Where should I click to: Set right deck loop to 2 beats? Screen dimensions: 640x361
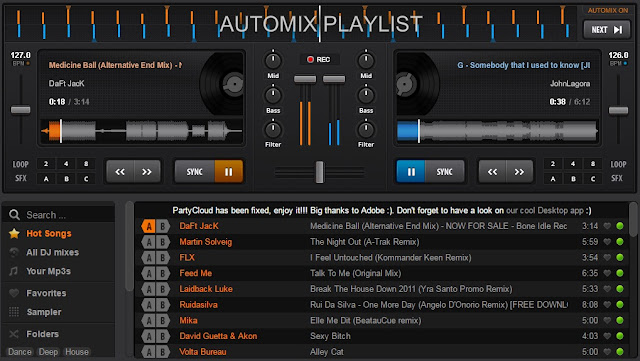[553, 164]
